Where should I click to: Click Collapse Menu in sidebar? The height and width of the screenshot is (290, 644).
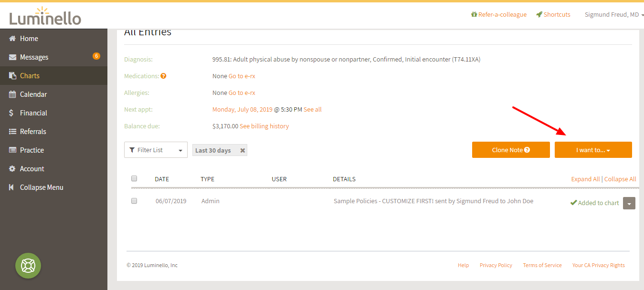tap(53, 187)
